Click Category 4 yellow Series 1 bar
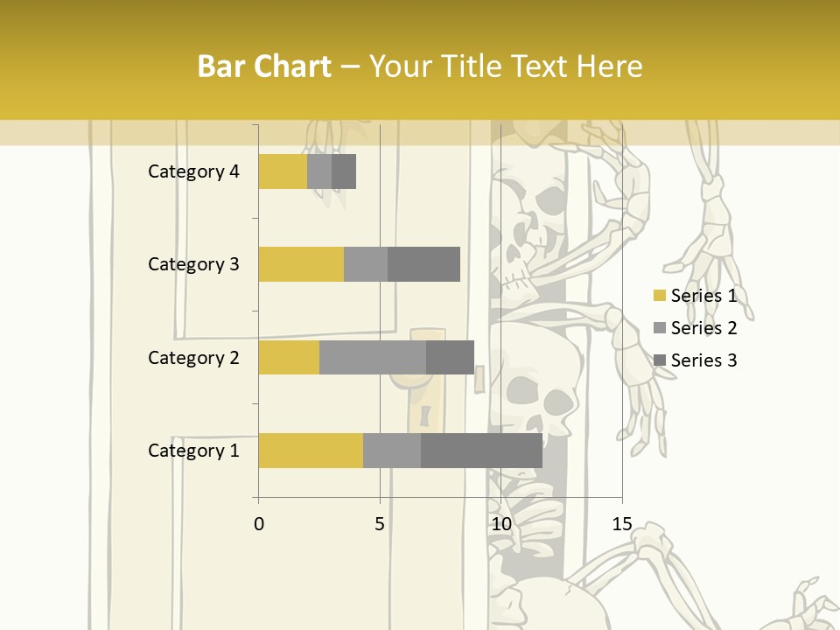This screenshot has height=630, width=840. coord(283,171)
